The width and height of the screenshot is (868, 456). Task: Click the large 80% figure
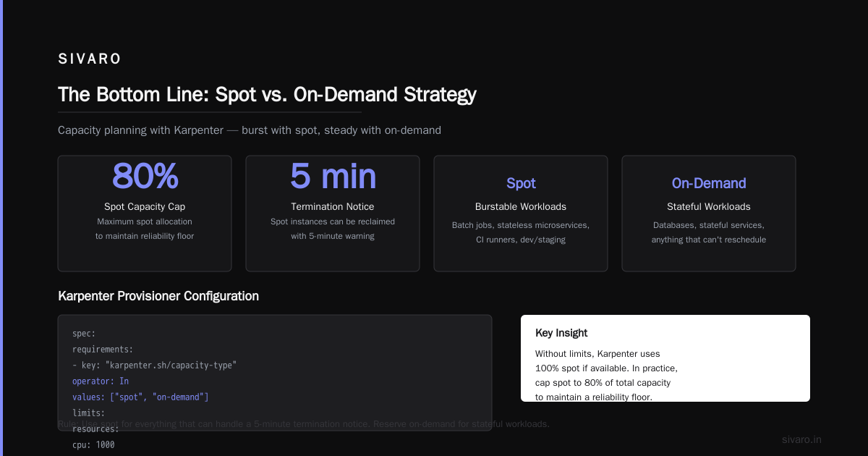145,176
